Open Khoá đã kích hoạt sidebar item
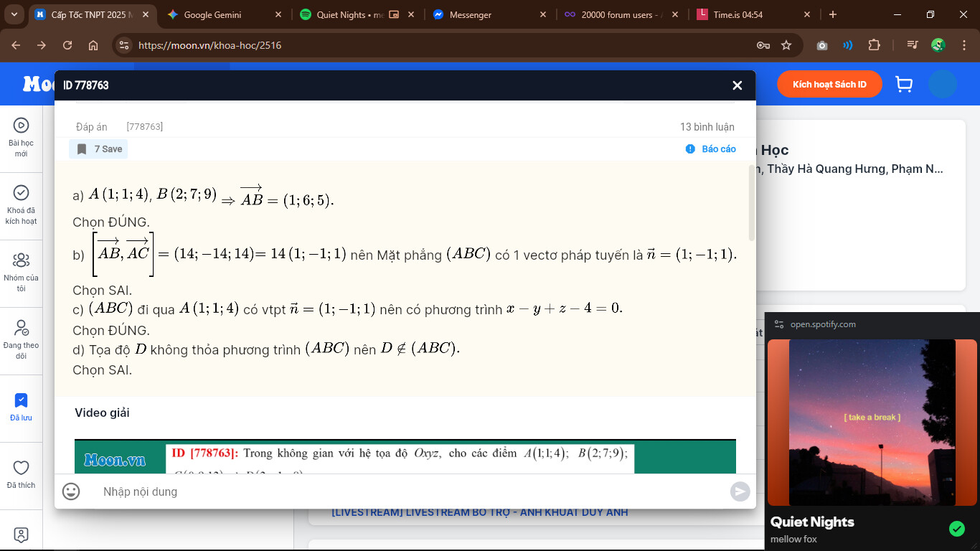Screen dimensions: 980x551 pos(22,204)
